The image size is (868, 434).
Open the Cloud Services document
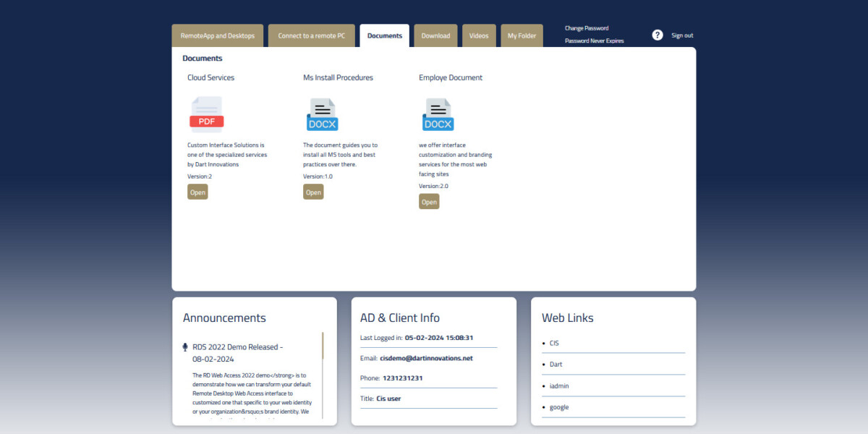click(197, 192)
